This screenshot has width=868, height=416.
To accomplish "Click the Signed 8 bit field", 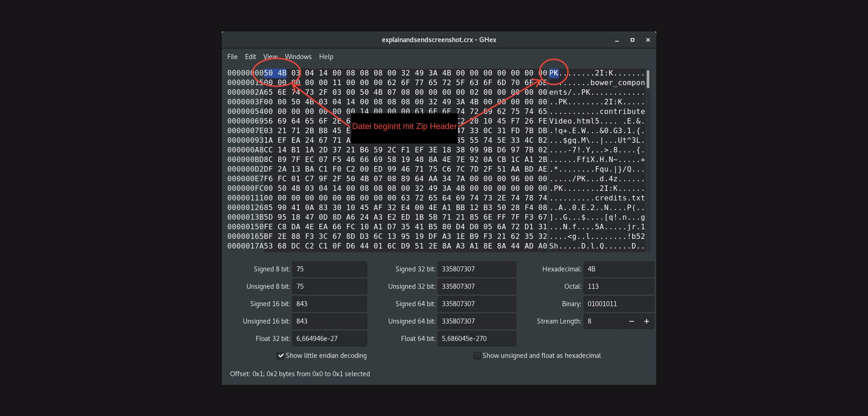I will pos(329,269).
